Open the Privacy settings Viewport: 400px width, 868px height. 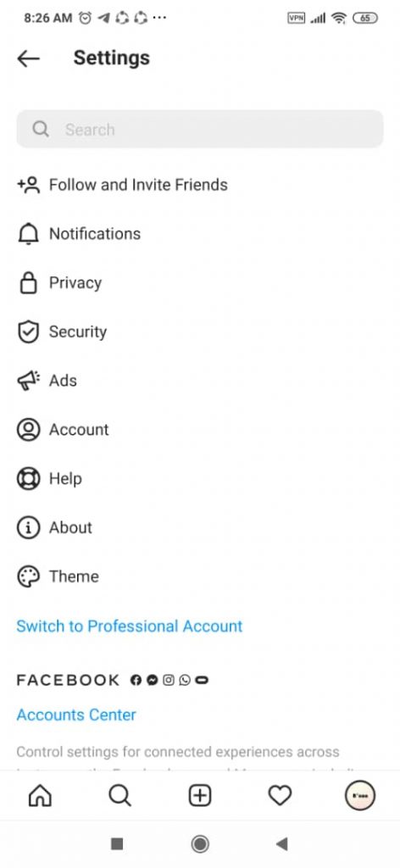click(200, 283)
